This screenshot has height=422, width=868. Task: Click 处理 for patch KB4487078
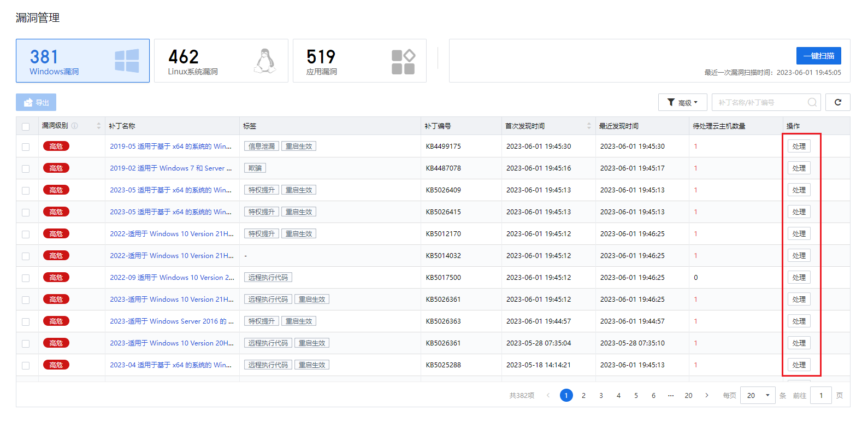(x=799, y=168)
